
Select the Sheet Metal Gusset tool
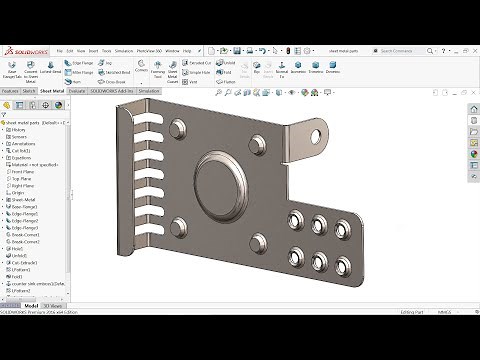pyautogui.click(x=172, y=72)
